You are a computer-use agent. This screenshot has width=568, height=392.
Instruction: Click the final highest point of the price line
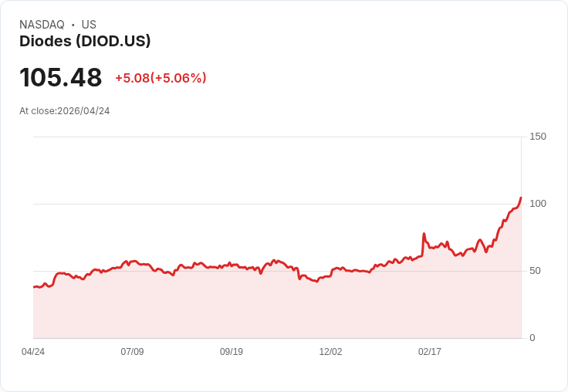pyautogui.click(x=521, y=198)
